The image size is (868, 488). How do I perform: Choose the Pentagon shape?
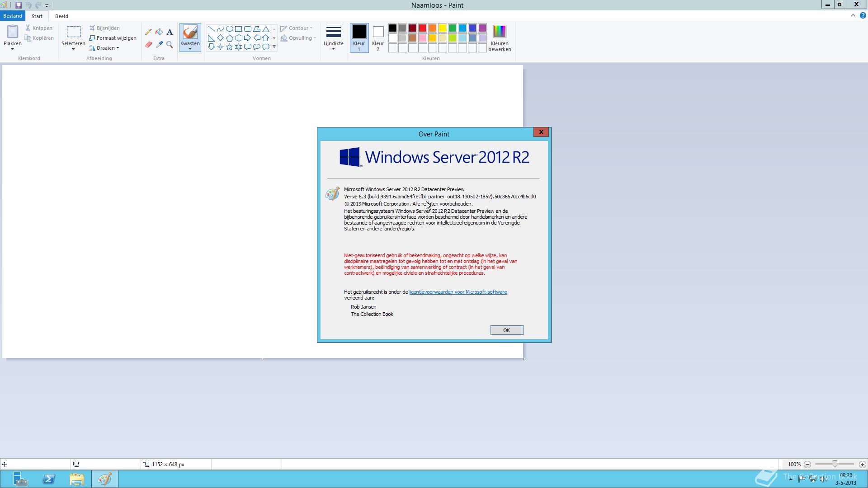[229, 38]
